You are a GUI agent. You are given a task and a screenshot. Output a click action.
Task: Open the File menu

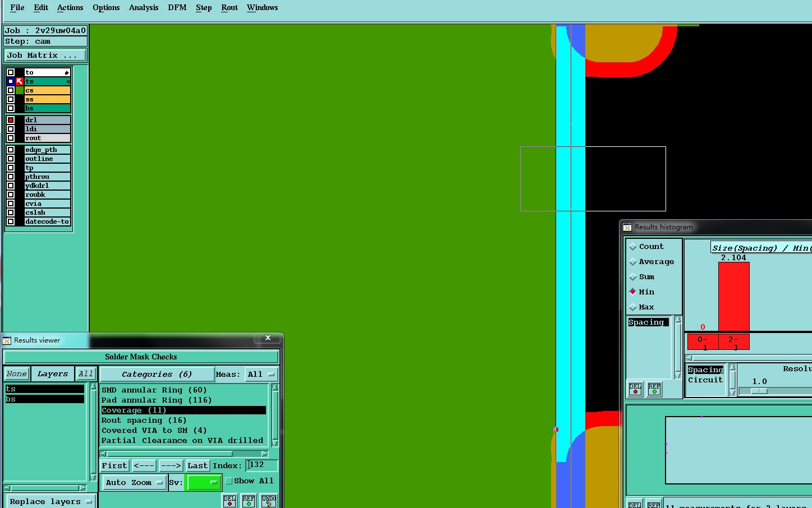17,8
